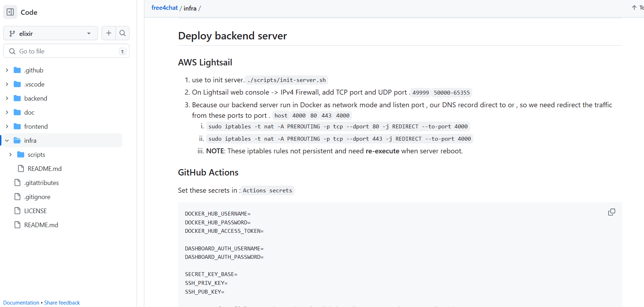Click the add file plus icon
644x307 pixels.
pyautogui.click(x=109, y=33)
